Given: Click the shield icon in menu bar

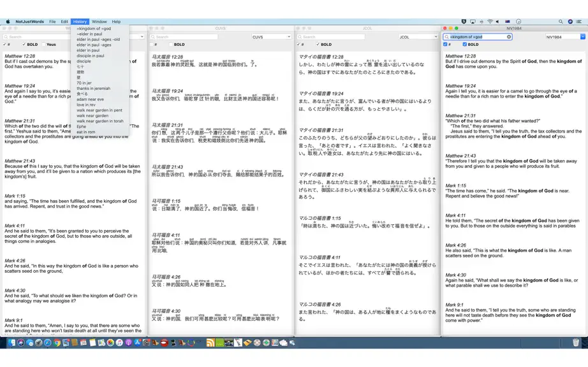Looking at the screenshot, I should (464, 22).
